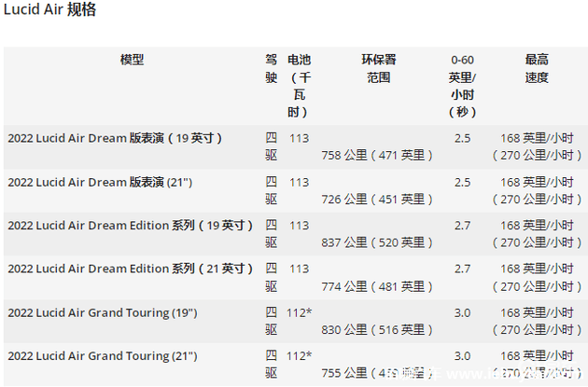
Task: Click range '774 公里（481 英里）'
Action: tap(377, 286)
